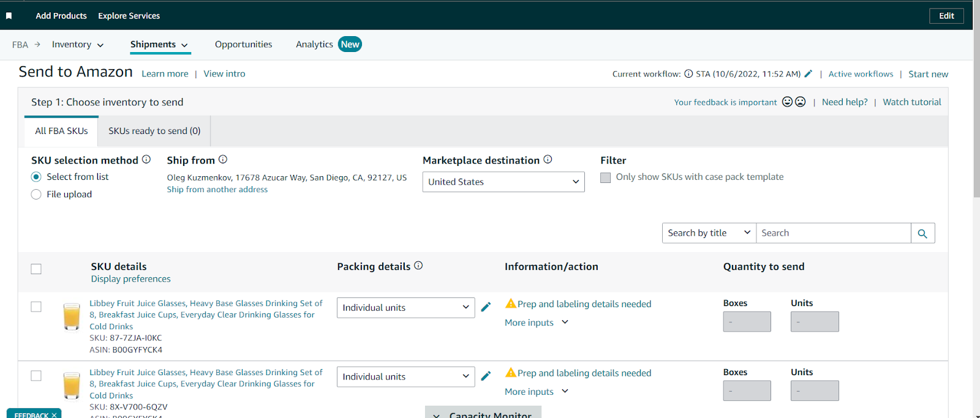Click Boxes quantity field for SKU 8X-V700-6QZV
Viewport: 980px width, 418px height.
click(x=747, y=391)
